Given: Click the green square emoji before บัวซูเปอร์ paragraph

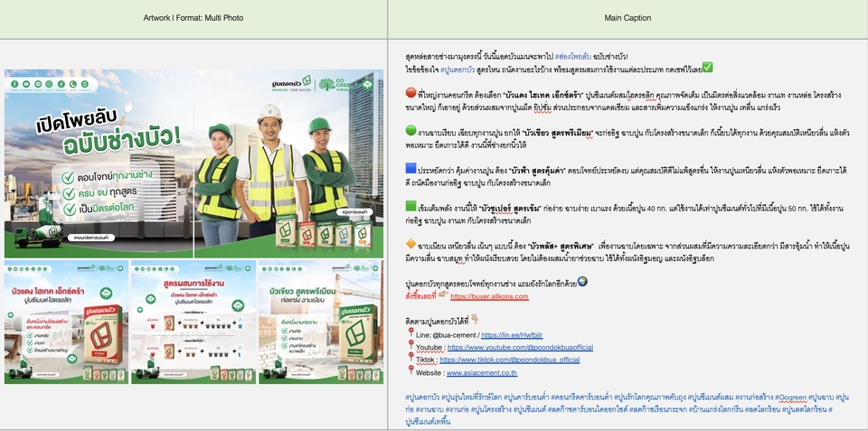Looking at the screenshot, I should coord(410,206).
